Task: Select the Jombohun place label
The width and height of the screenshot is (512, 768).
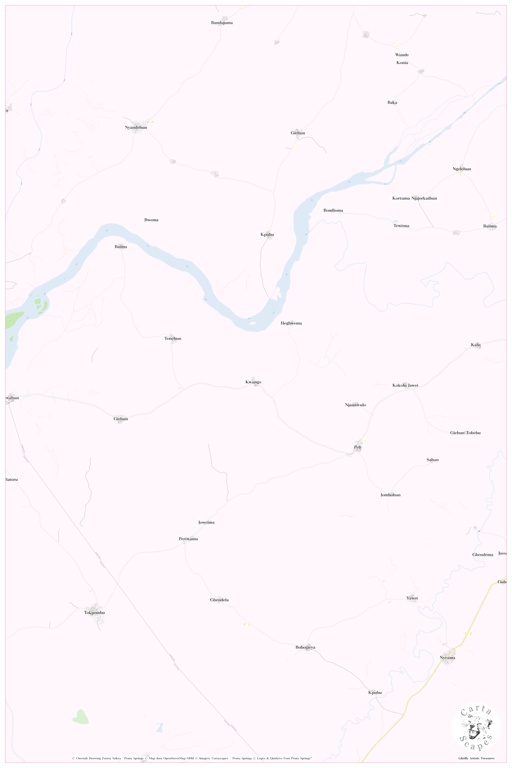Action: point(390,495)
